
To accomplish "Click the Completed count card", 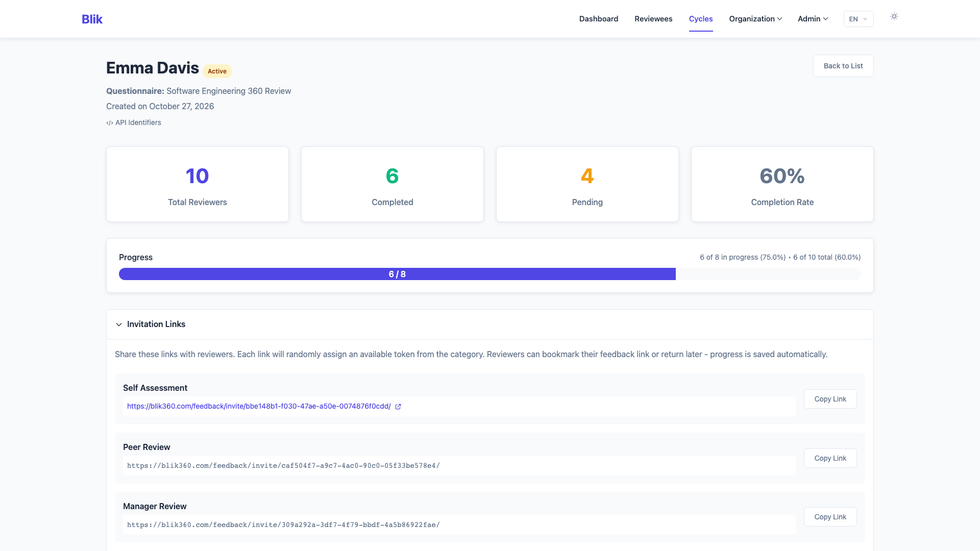I will point(393,184).
